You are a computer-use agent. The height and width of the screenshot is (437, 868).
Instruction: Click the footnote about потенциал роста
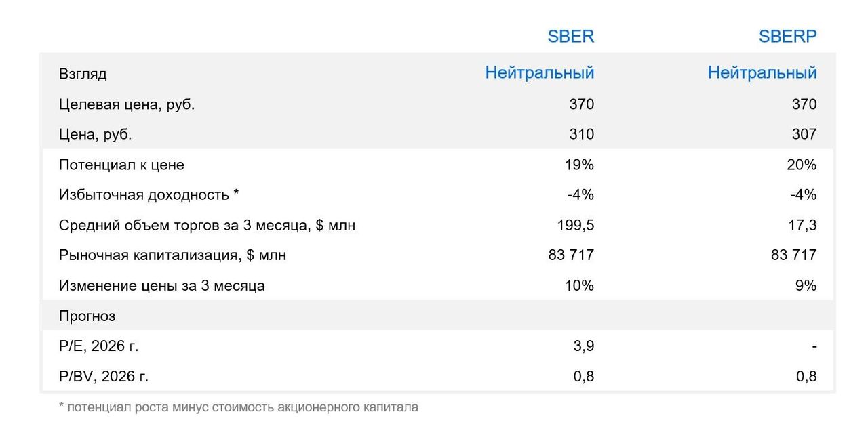pyautogui.click(x=239, y=407)
